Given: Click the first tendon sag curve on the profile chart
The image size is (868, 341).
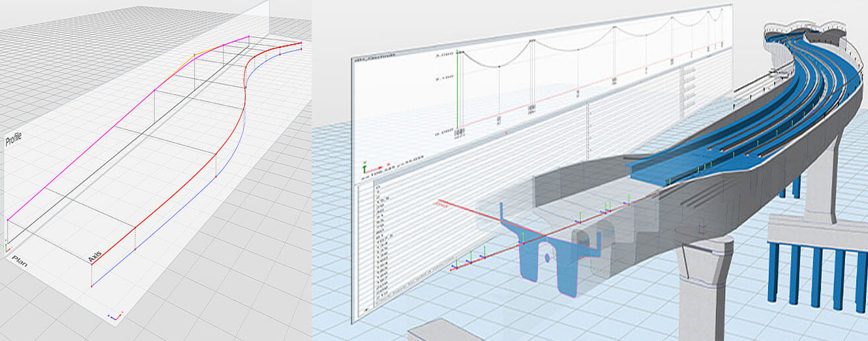Looking at the screenshot, I should (x=493, y=61).
